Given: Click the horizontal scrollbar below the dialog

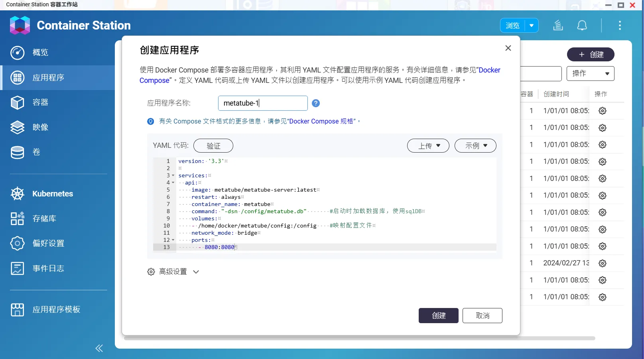Looking at the screenshot, I should (x=359, y=338).
